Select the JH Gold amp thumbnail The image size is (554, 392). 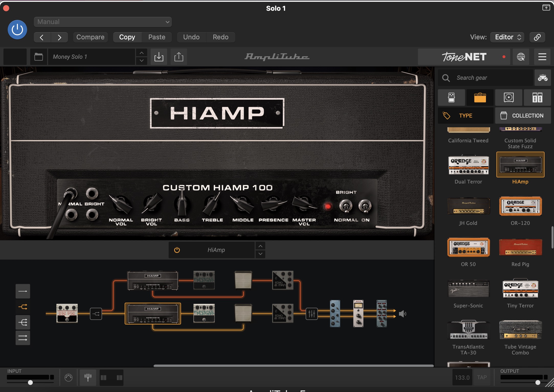(x=469, y=206)
